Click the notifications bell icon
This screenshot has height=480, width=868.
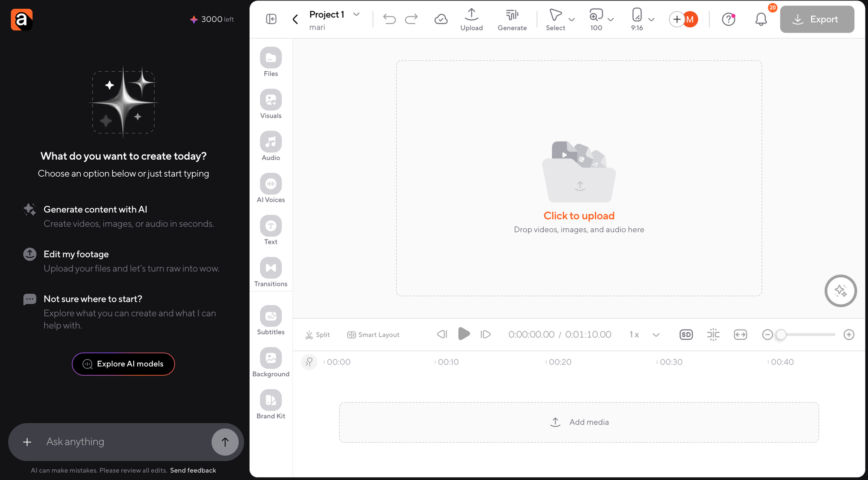[761, 19]
